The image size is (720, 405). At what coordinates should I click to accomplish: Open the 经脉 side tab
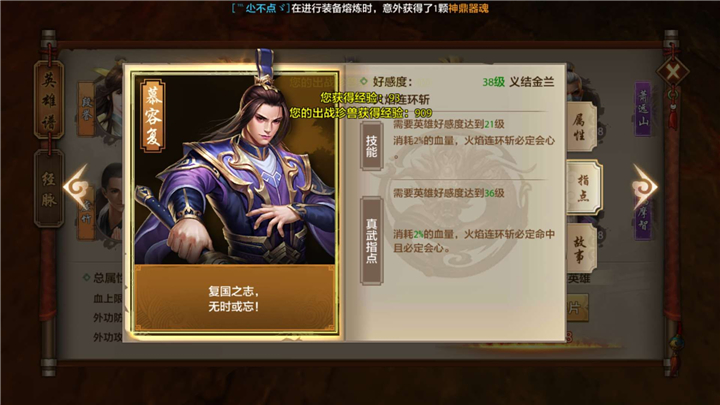49,188
